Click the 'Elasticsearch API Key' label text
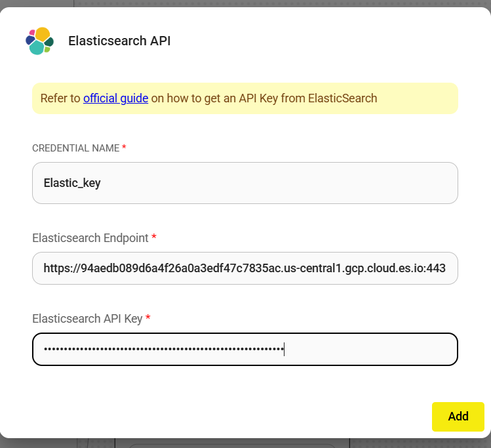 87,319
